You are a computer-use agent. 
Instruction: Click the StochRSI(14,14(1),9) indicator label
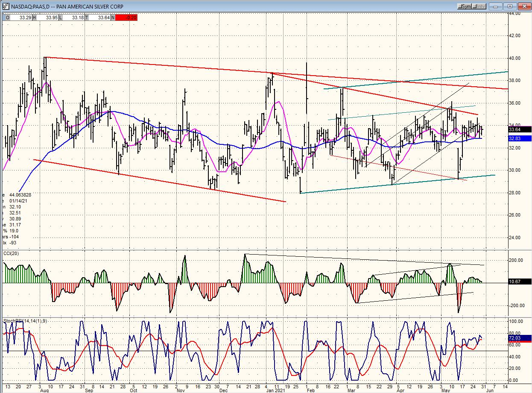28,321
